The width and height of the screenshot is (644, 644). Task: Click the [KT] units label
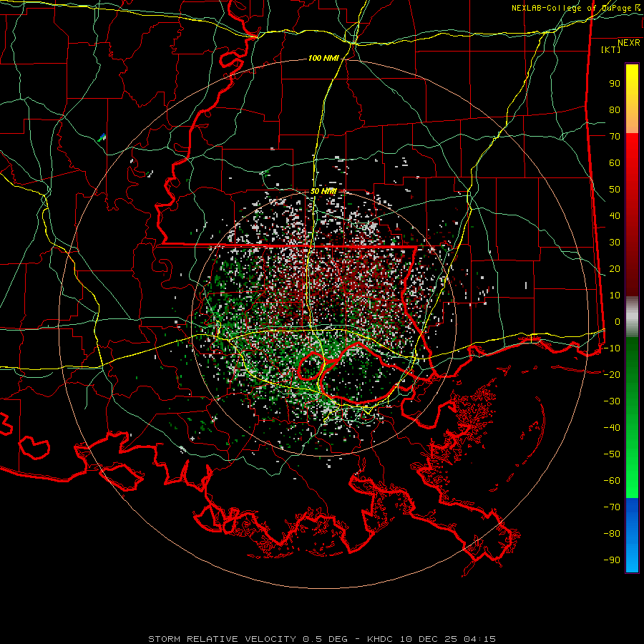[x=611, y=49]
